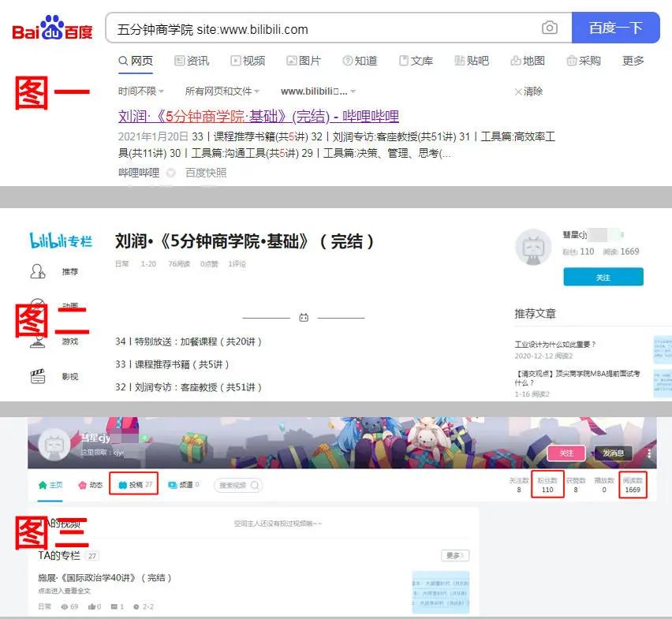The height and width of the screenshot is (619, 672).
Task: Click the 哔哩哔哩 source link
Action: pyautogui.click(x=139, y=173)
